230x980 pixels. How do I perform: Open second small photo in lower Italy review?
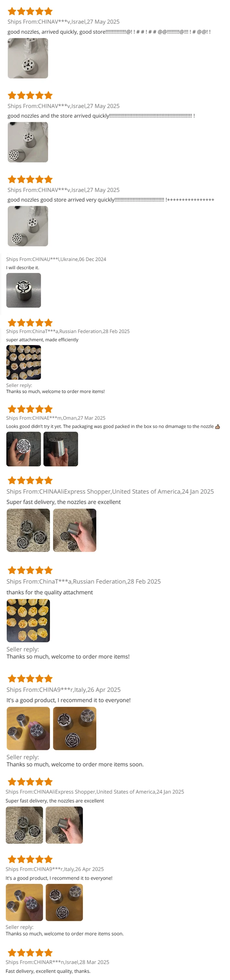(x=64, y=902)
